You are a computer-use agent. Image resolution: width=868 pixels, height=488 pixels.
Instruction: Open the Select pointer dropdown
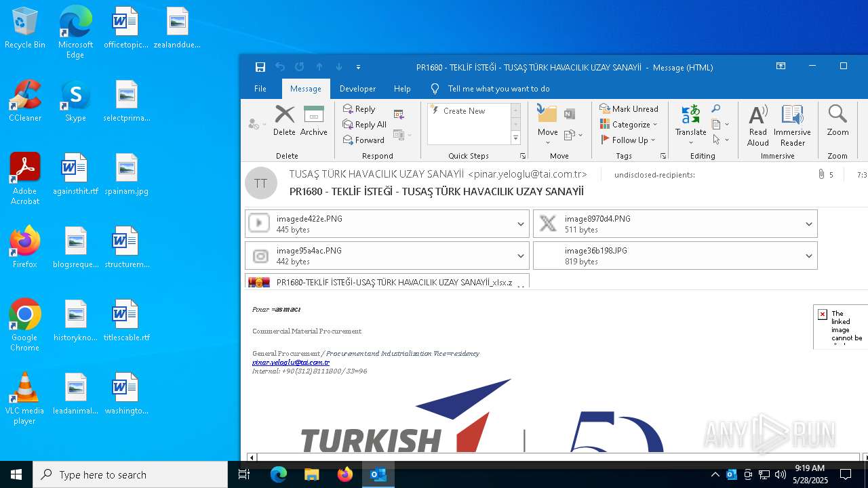click(x=721, y=140)
